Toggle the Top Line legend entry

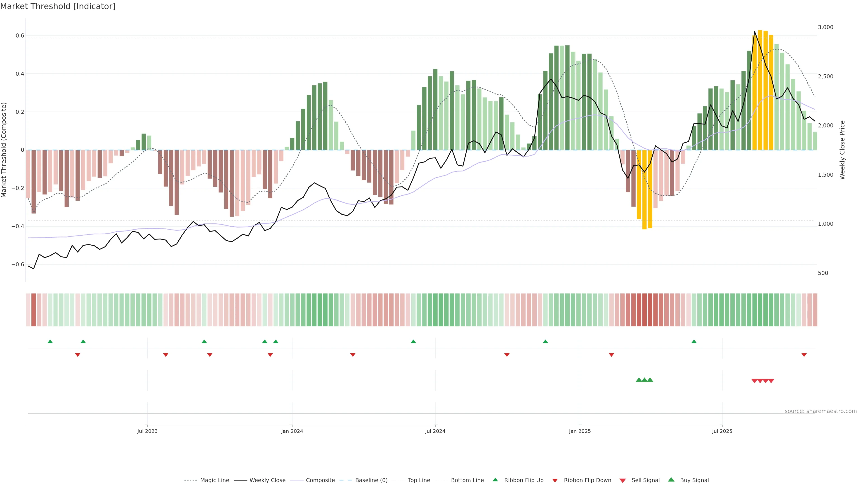419,480
